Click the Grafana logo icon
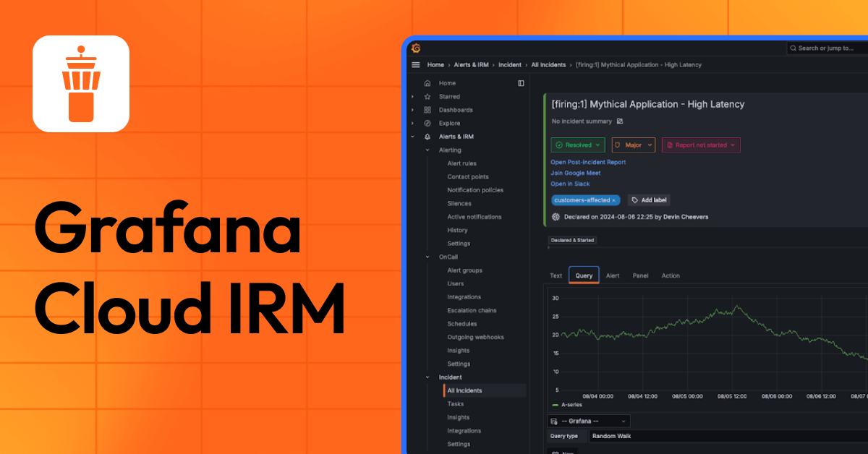This screenshot has width=868, height=454. coord(416,48)
